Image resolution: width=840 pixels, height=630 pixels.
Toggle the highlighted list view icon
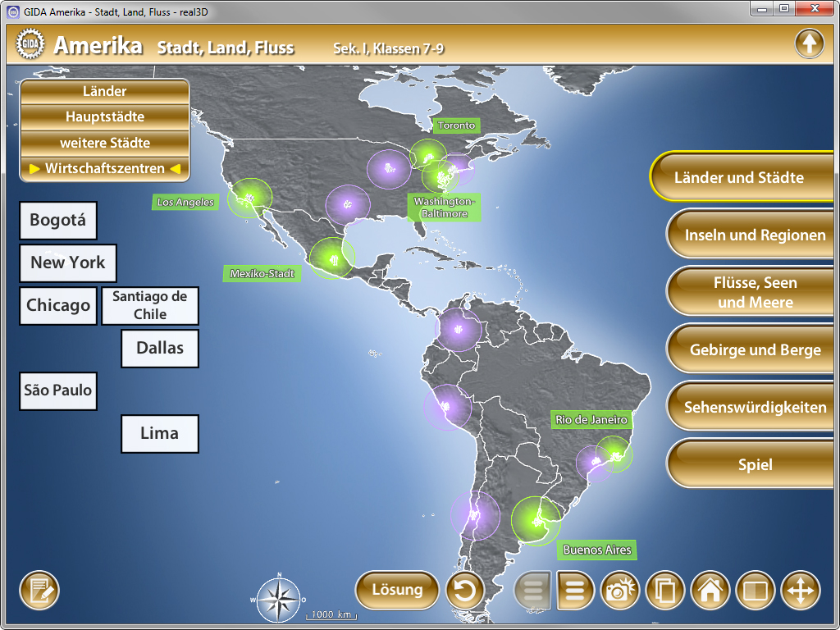pos(576,590)
